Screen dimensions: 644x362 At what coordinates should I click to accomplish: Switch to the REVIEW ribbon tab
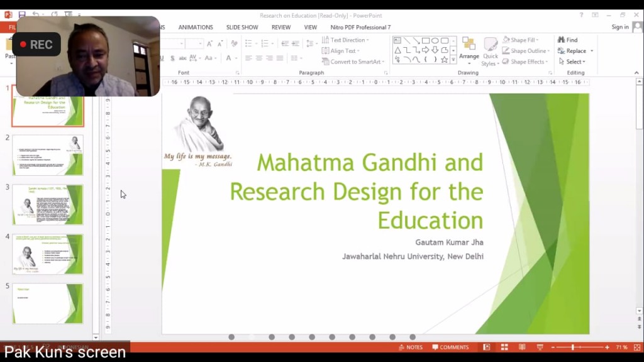coord(281,27)
